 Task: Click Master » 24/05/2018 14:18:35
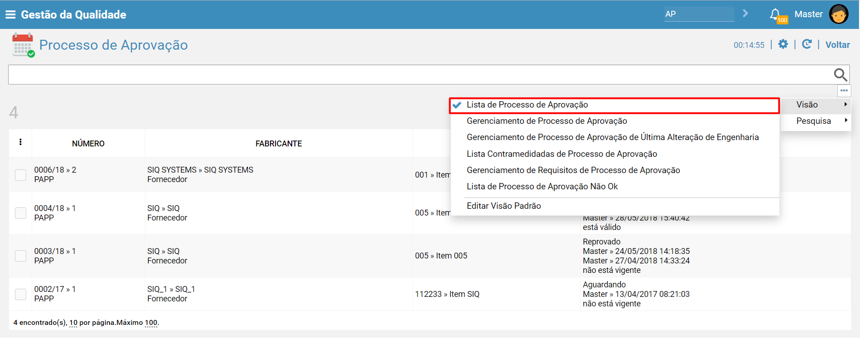pos(636,251)
